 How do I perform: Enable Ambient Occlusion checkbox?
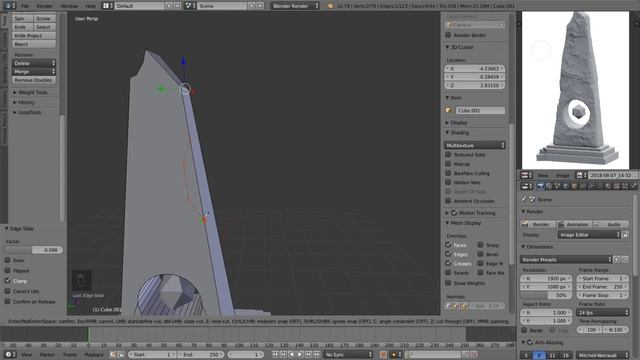[448, 201]
